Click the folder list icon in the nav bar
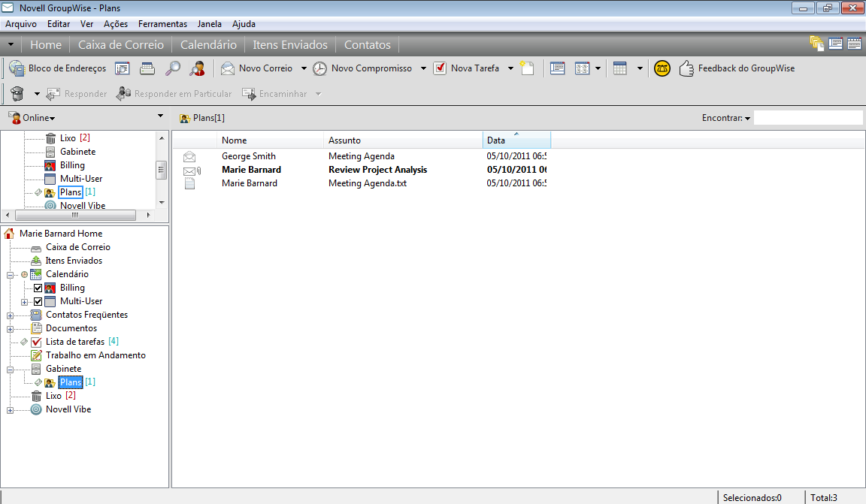866x504 pixels. coord(817,44)
